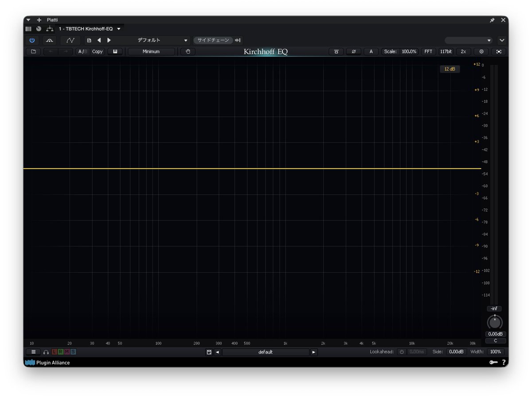Click the band layout icon left of phase
532x398 pixels.
(336, 51)
